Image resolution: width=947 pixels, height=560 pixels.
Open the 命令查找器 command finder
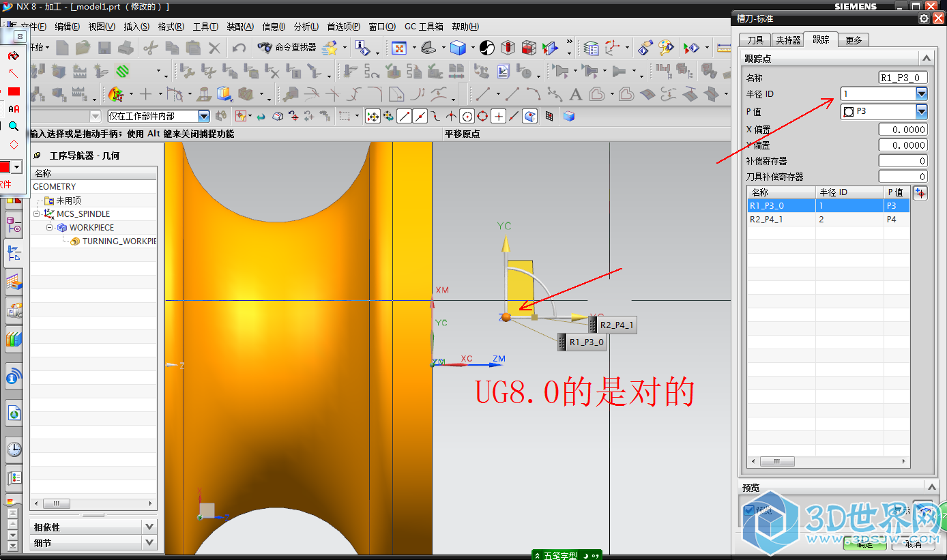[287, 48]
